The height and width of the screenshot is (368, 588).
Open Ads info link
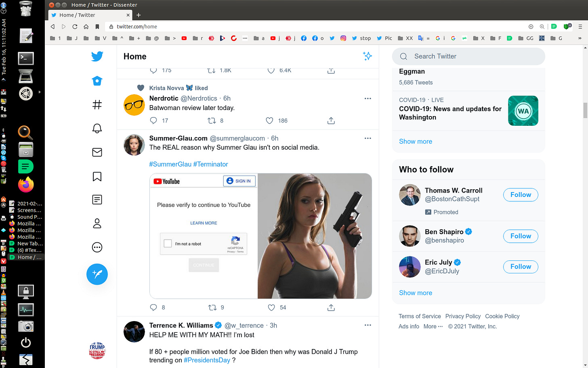pyautogui.click(x=409, y=326)
